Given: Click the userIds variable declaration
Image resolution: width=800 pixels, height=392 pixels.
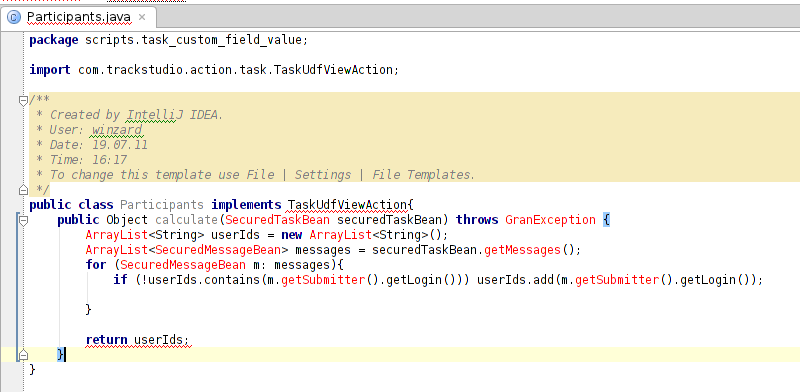Looking at the screenshot, I should [x=235, y=235].
